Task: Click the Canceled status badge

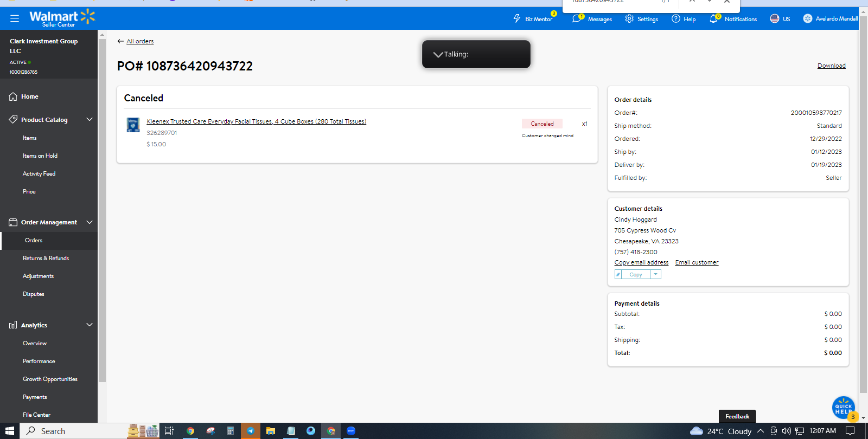Action: (542, 124)
